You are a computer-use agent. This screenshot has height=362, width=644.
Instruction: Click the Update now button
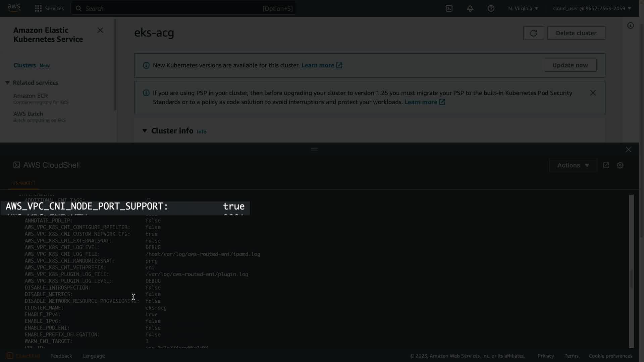pyautogui.click(x=570, y=65)
